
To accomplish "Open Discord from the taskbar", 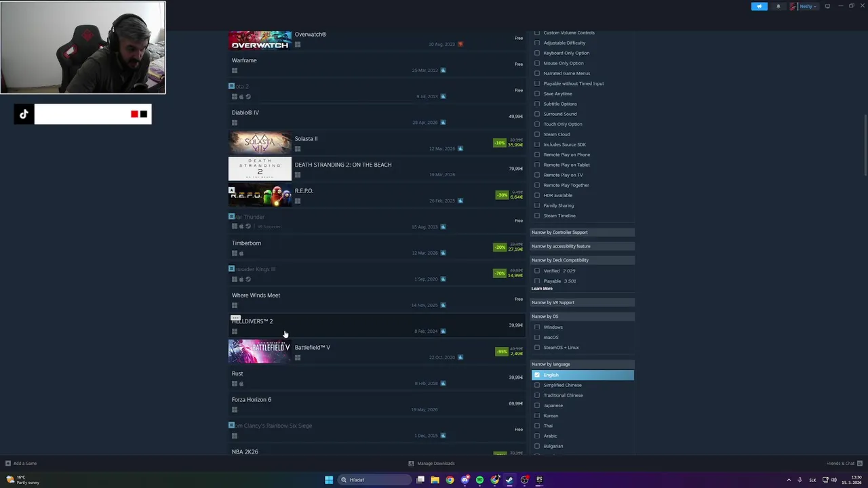I will (465, 480).
